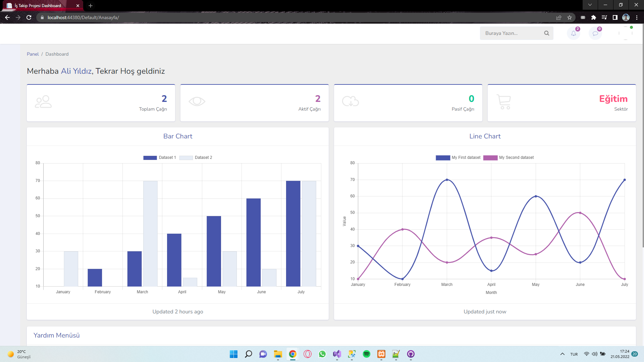Click the search magnifier icon

click(x=546, y=33)
